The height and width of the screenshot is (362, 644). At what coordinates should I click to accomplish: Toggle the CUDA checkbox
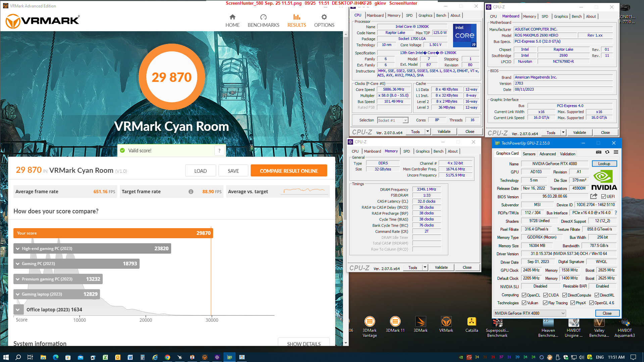[x=545, y=295]
